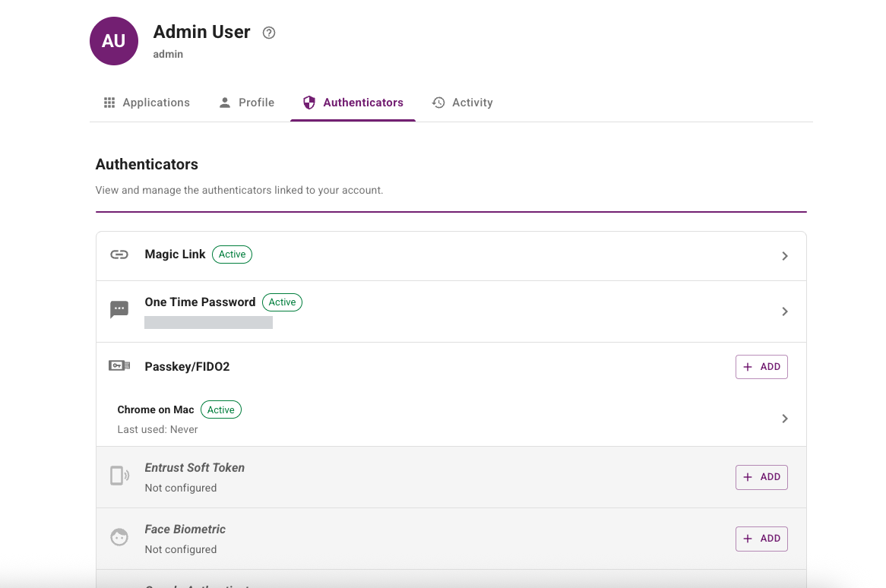Click the redacted value under One Time Password
Viewport: 886px width, 588px height.
(x=208, y=323)
